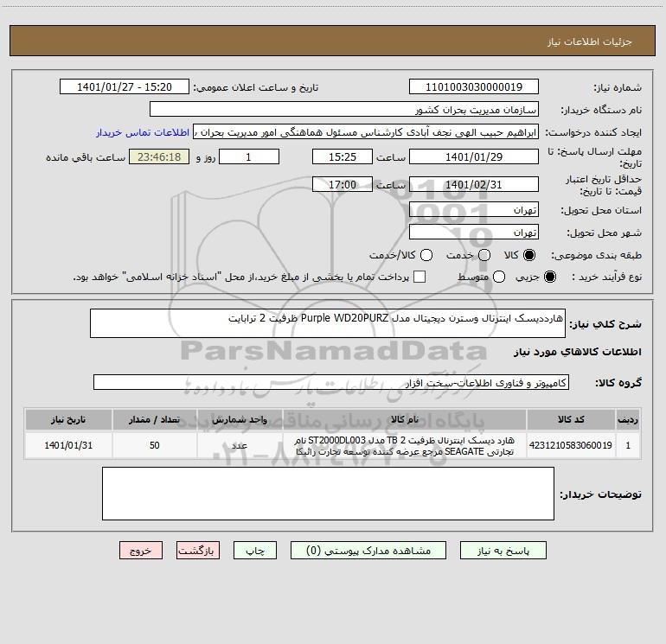Click the remaining time field 23:46:18
The width and height of the screenshot is (666, 644).
point(159,156)
